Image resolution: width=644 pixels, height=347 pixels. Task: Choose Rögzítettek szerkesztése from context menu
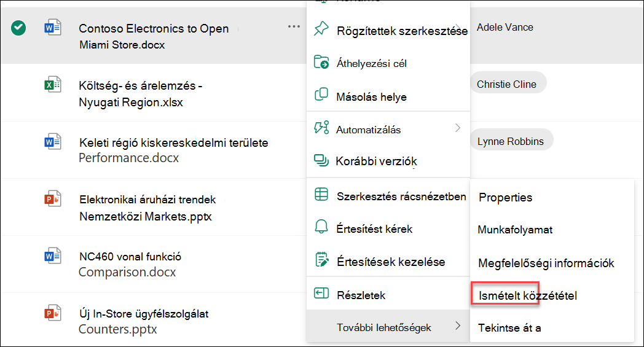(x=388, y=31)
